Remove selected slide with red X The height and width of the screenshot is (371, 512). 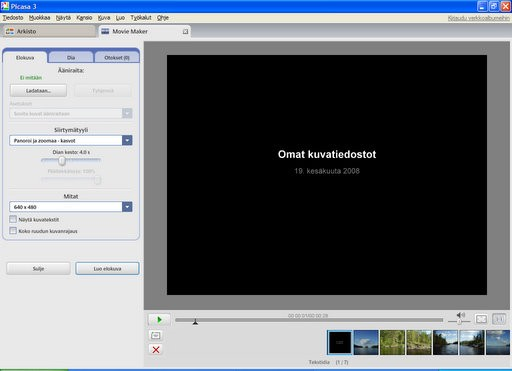(156, 350)
